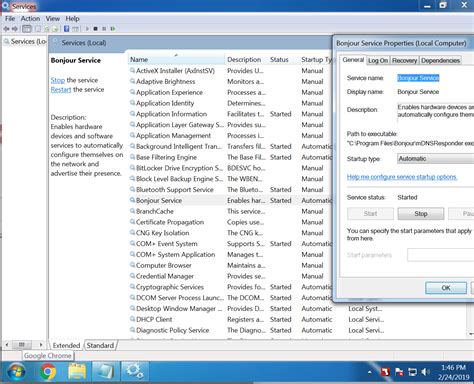The width and height of the screenshot is (474, 384).
Task: Select the General tab
Action: (x=353, y=60)
